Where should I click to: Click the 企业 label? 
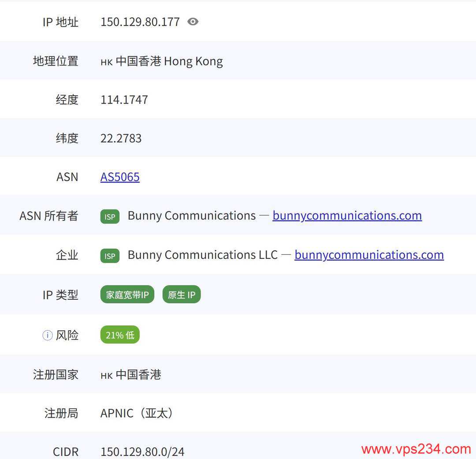pos(67,254)
